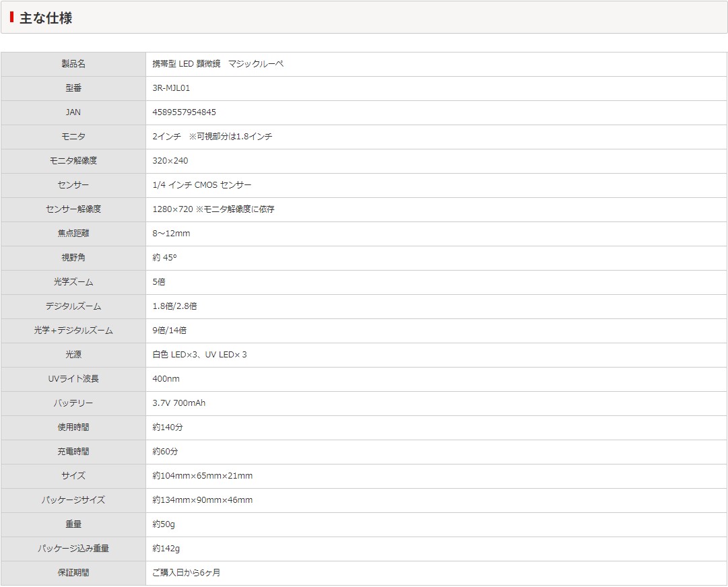
Task: Click the 主な仕様 section heading
Action: [46, 18]
